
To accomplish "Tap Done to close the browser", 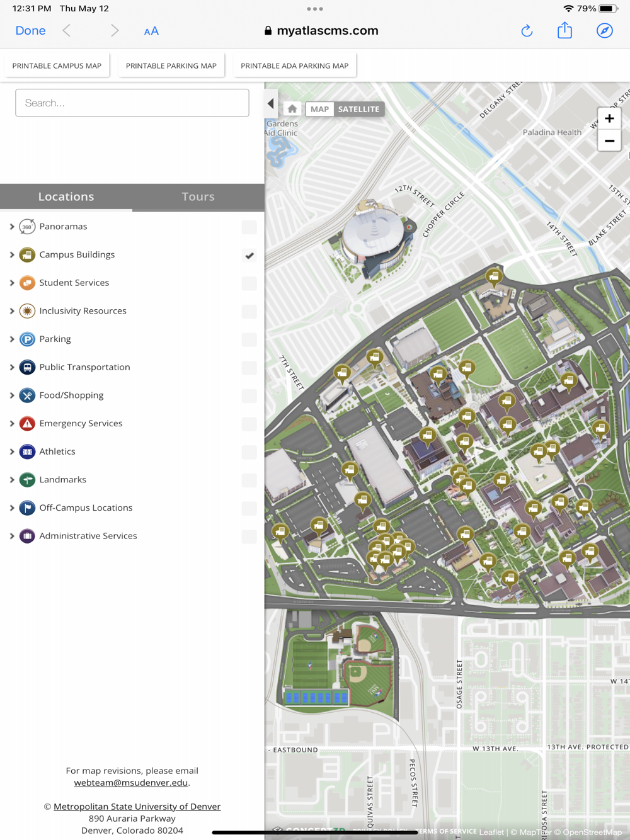I will pos(30,30).
